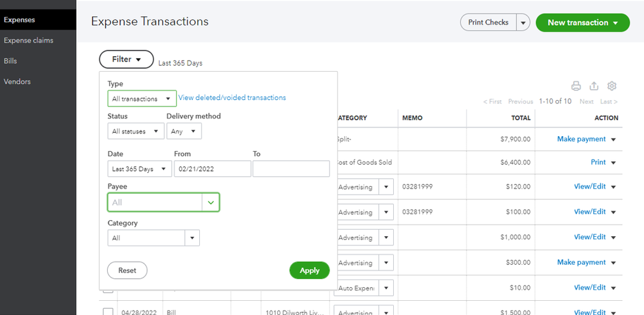Click the View deleted/voided transactions link

(x=232, y=98)
